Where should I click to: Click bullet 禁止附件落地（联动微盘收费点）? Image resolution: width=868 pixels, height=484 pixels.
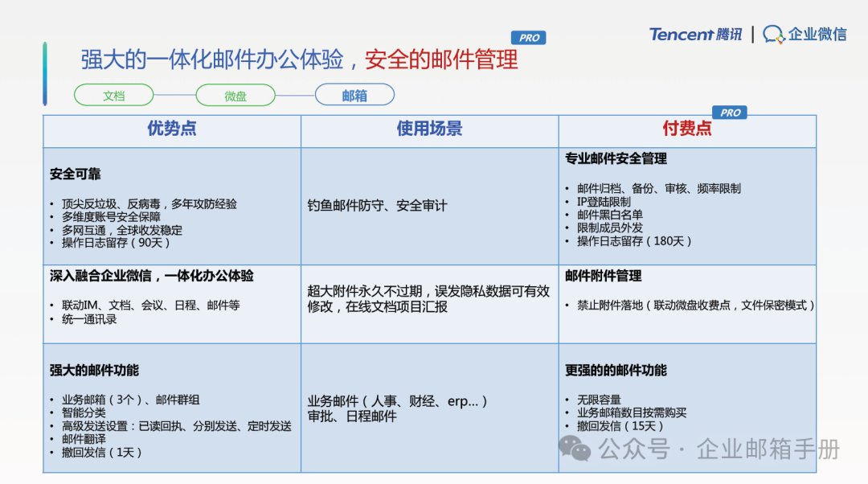695,306
